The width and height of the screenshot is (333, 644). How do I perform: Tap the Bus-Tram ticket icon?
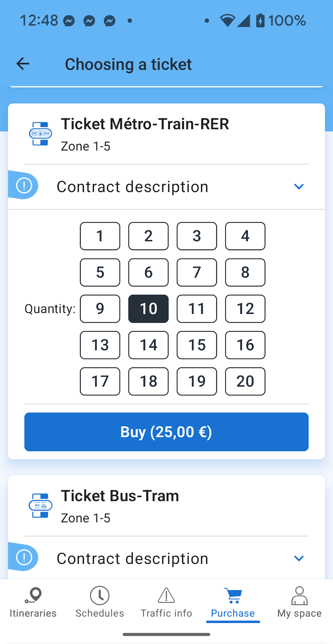[41, 506]
